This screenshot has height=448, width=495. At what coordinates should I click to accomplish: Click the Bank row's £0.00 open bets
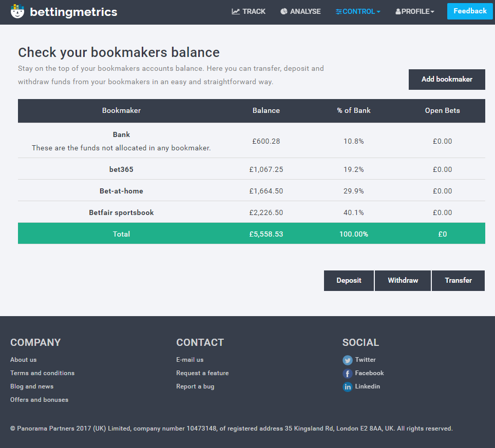pos(442,141)
